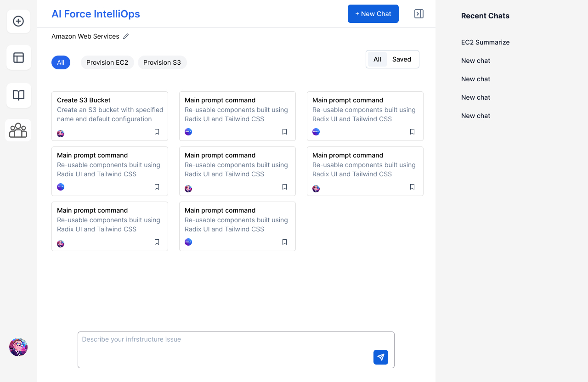Open the book icon in left sidebar

(x=18, y=95)
